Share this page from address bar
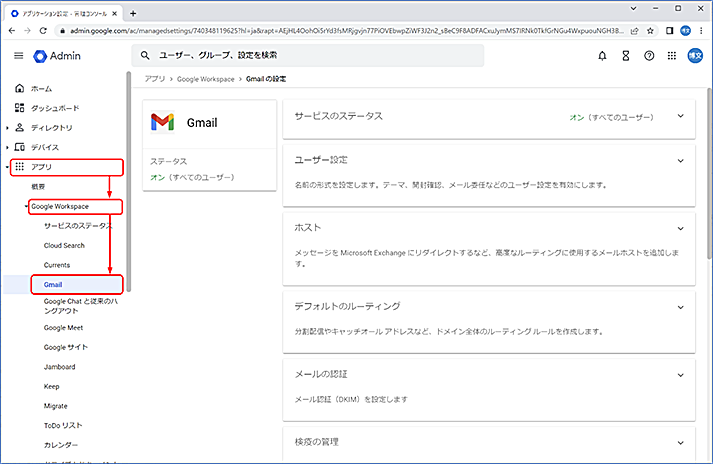Image resolution: width=713 pixels, height=464 pixels. (x=634, y=30)
